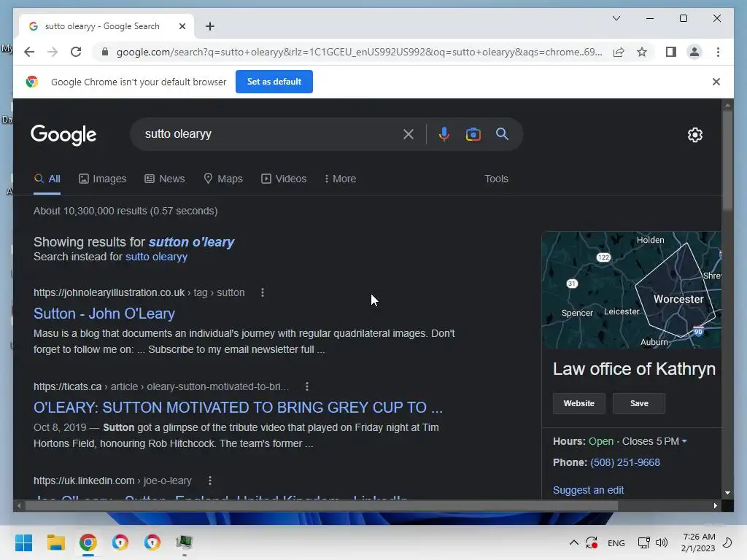The width and height of the screenshot is (747, 560).
Task: Switch to News results tab
Action: tap(165, 179)
